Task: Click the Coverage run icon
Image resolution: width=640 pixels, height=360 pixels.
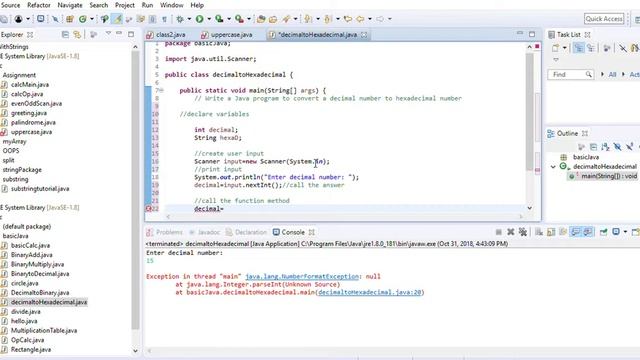Action: (x=219, y=19)
